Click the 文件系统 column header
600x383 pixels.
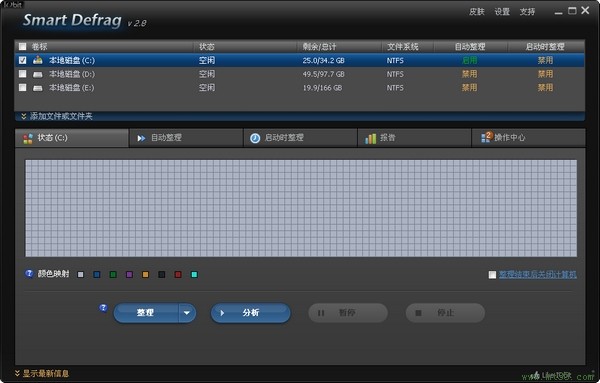click(403, 47)
